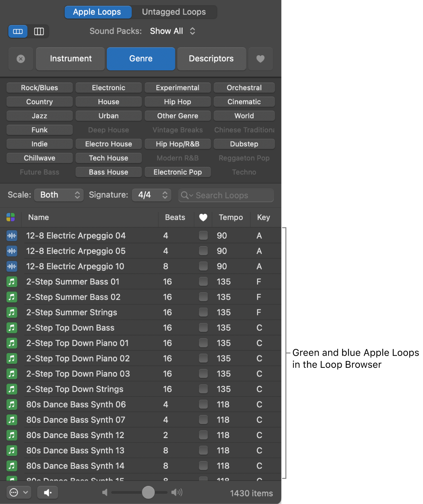Click the high volume speaker icon
423x504 pixels.
pos(177,493)
